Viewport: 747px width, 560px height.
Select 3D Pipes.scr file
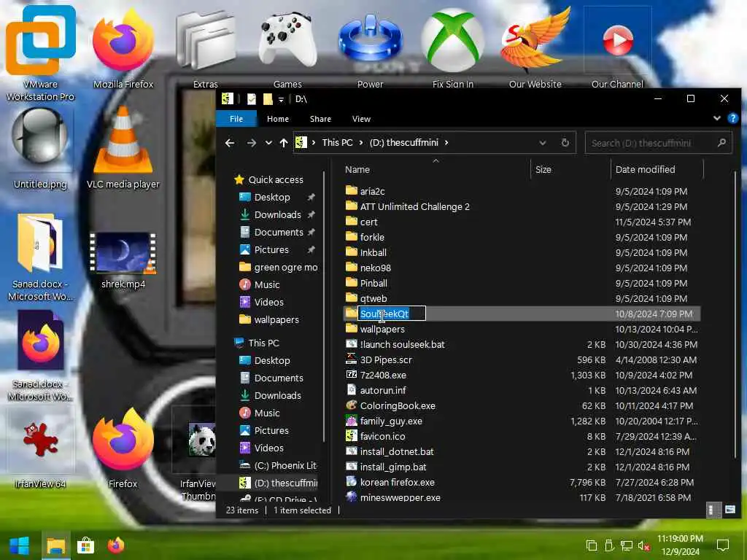pos(379,359)
